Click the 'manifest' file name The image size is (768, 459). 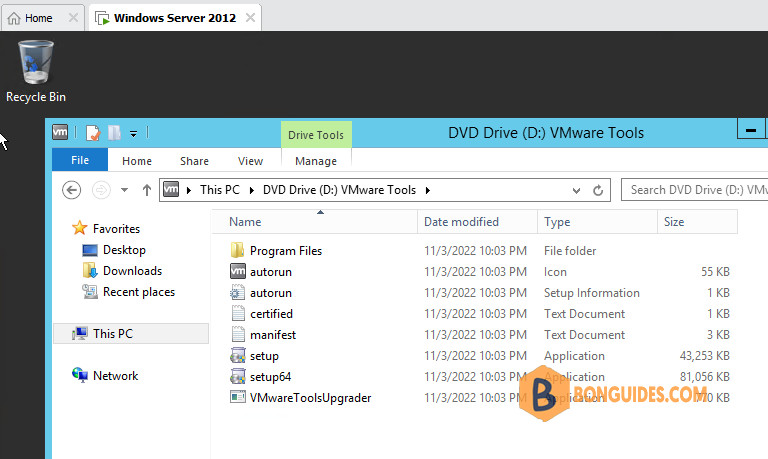click(x=273, y=335)
